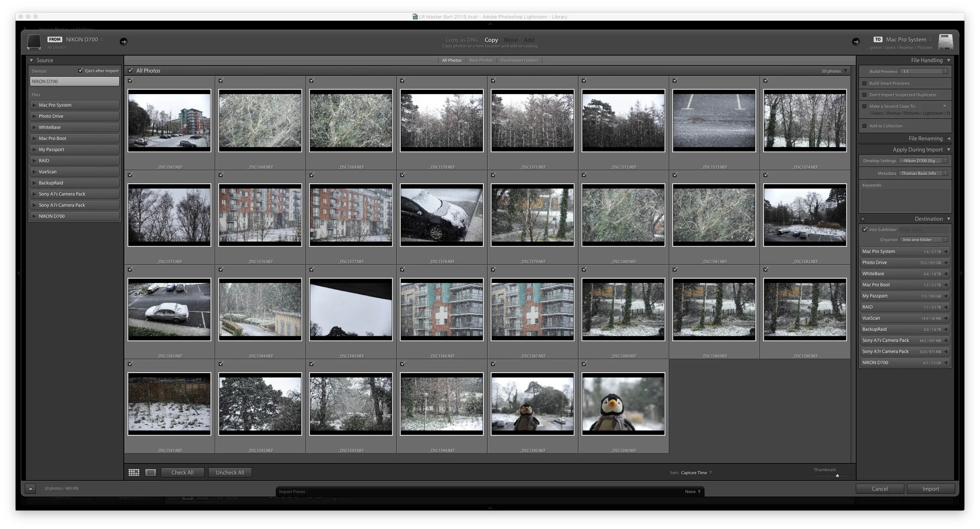Select the New Photos tab
Image resolution: width=980 pixels, height=529 pixels.
(x=481, y=60)
